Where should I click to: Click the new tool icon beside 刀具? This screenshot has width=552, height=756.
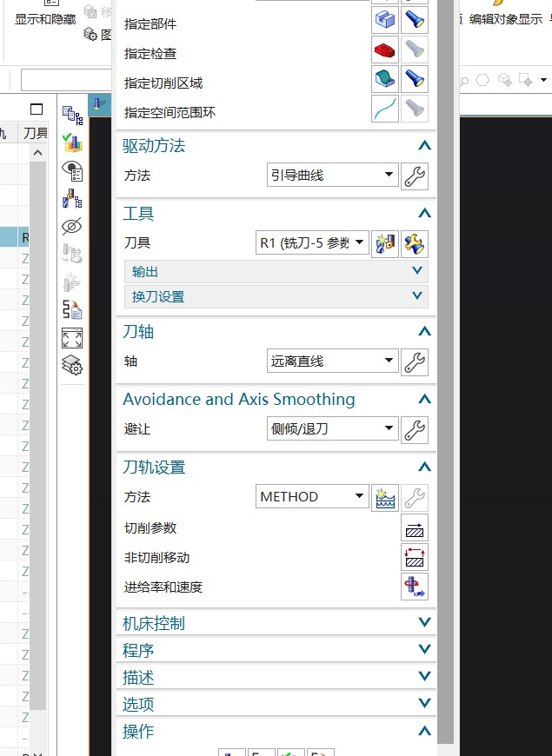384,243
